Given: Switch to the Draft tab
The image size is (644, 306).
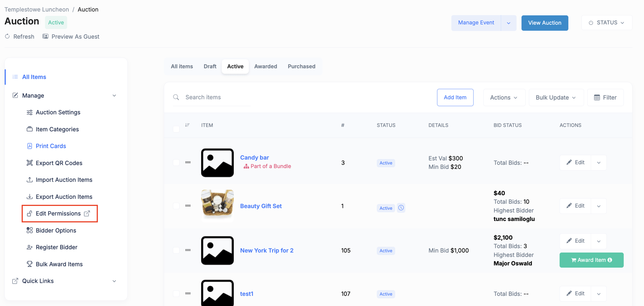Looking at the screenshot, I should [x=210, y=66].
